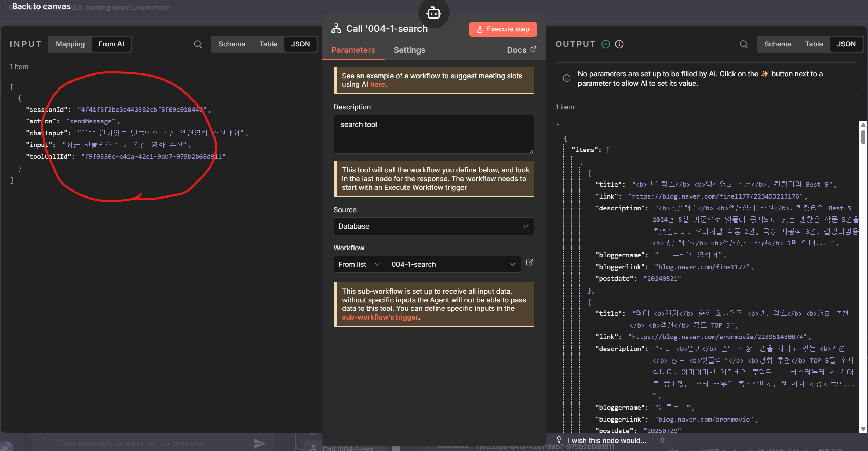Viewport: 868px width, 451px height.
Task: Click the lightbulb feedback icon
Action: (559, 440)
